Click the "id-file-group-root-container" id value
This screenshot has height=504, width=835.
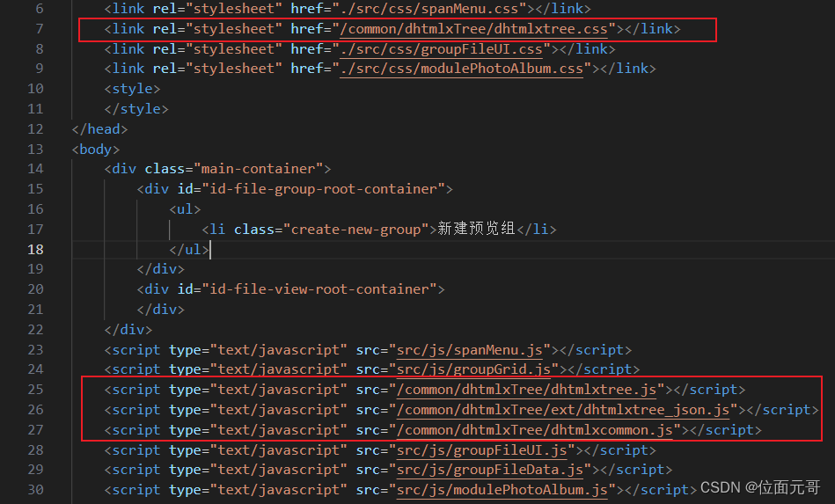323,189
